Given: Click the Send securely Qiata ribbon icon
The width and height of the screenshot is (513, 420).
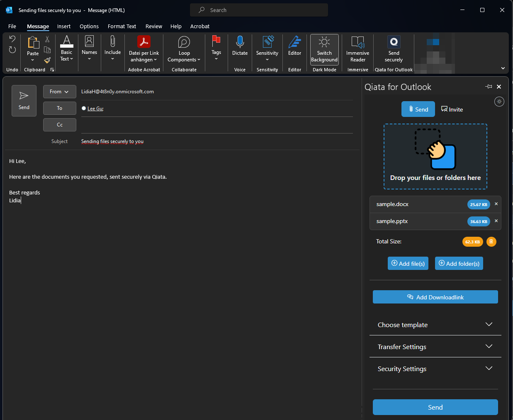Looking at the screenshot, I should pos(394,49).
